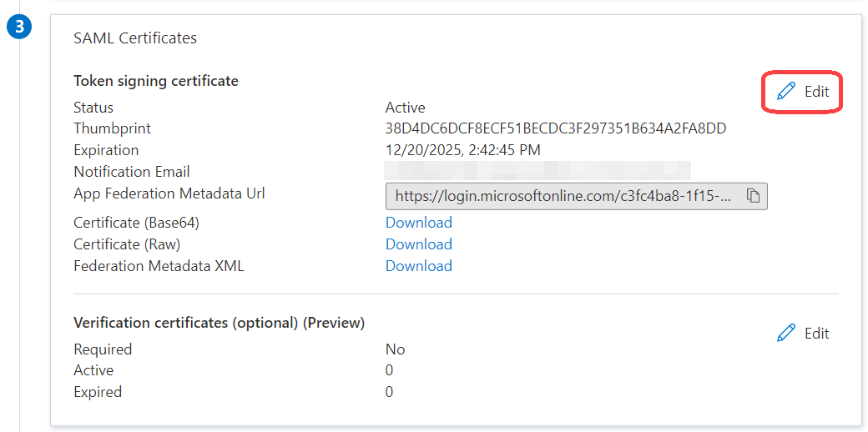Screen dimensions: 868x432
Task: Click the expiration date 12/20/2025 value
Action: point(462,151)
